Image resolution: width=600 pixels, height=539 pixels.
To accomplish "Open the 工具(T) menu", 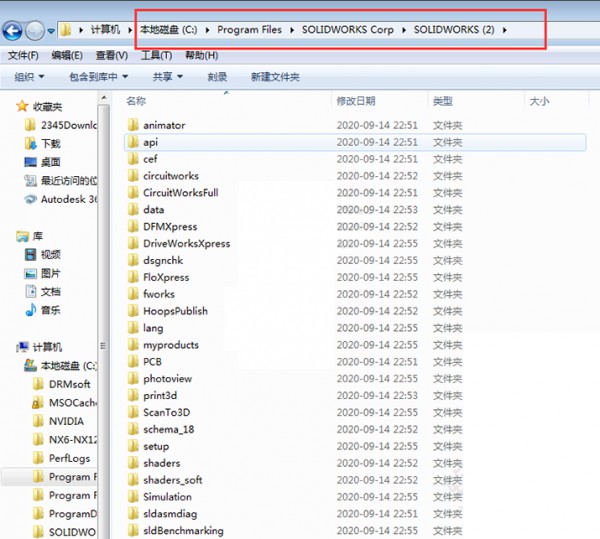I will [157, 55].
